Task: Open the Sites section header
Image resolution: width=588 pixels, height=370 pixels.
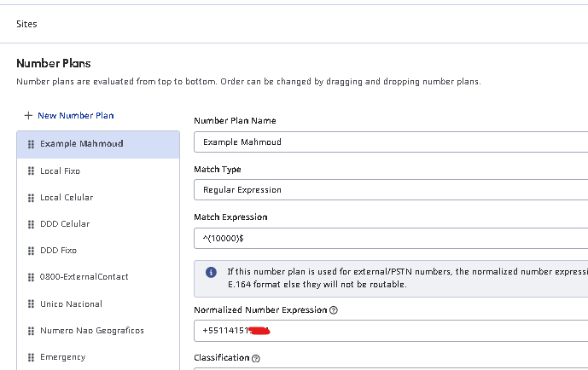Action: pos(26,24)
